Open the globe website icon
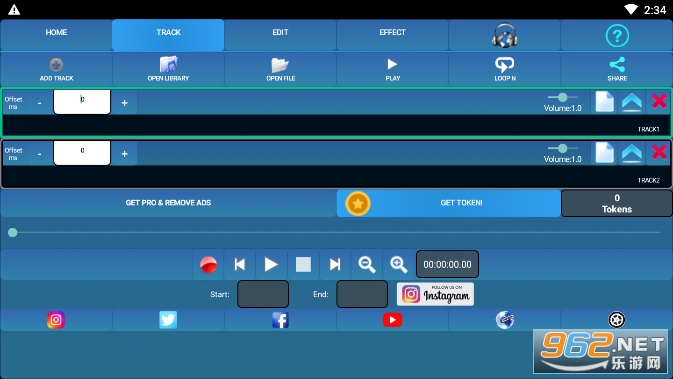 click(504, 320)
